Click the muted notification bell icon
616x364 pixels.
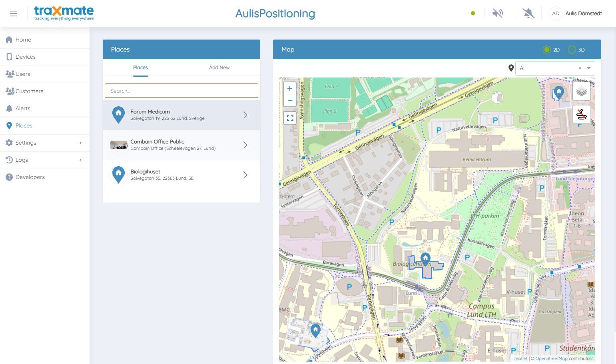click(x=528, y=13)
